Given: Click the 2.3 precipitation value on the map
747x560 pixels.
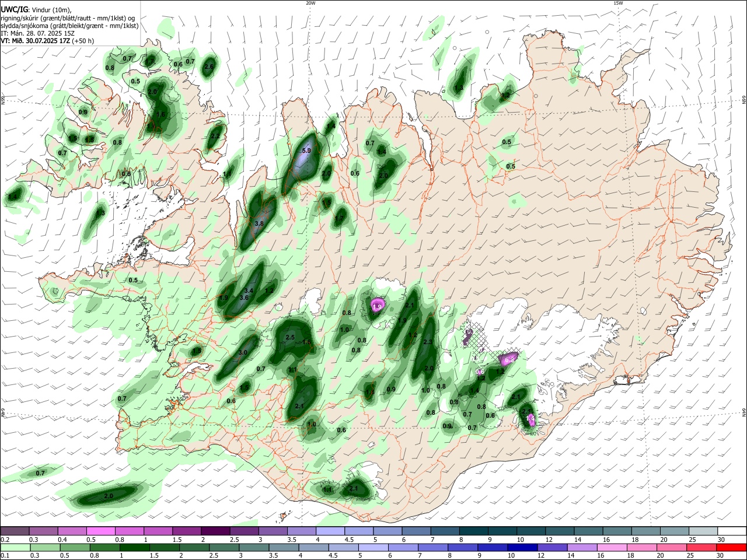Looking at the screenshot, I should pyautogui.click(x=428, y=342).
